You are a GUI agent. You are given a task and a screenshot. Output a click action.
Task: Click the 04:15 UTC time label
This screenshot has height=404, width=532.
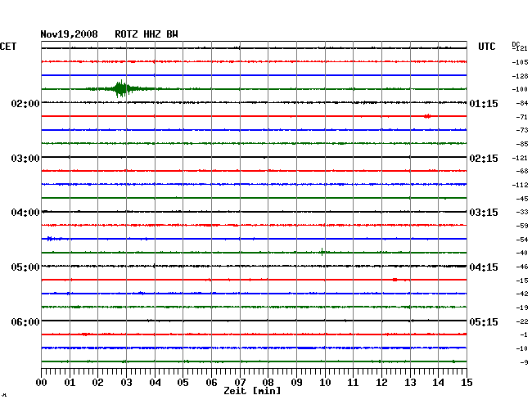point(484,267)
